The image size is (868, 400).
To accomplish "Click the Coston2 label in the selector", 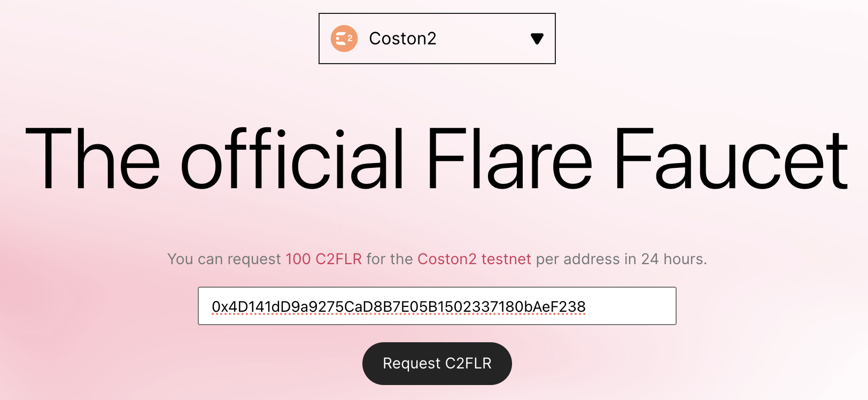I will coord(402,39).
